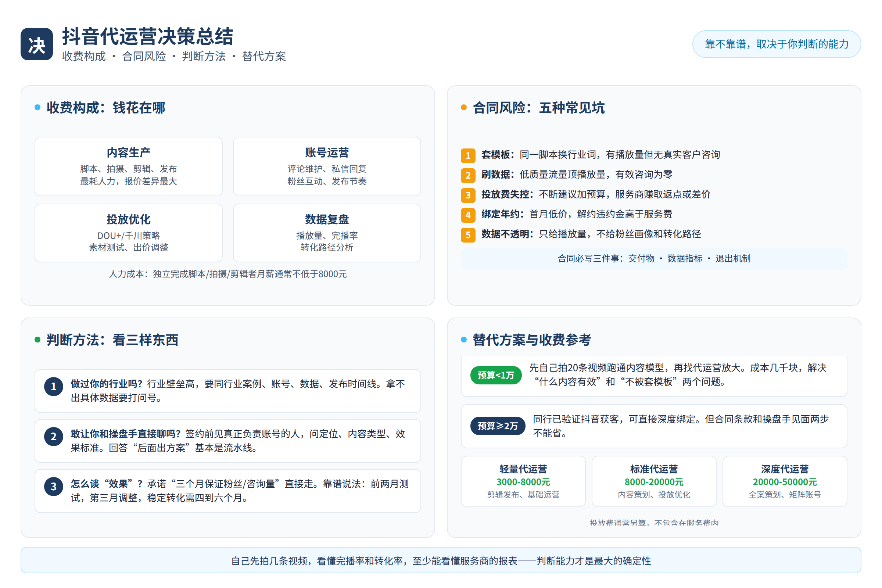
Task: Click the green dot beside 判断方法
Action: [x=37, y=340]
